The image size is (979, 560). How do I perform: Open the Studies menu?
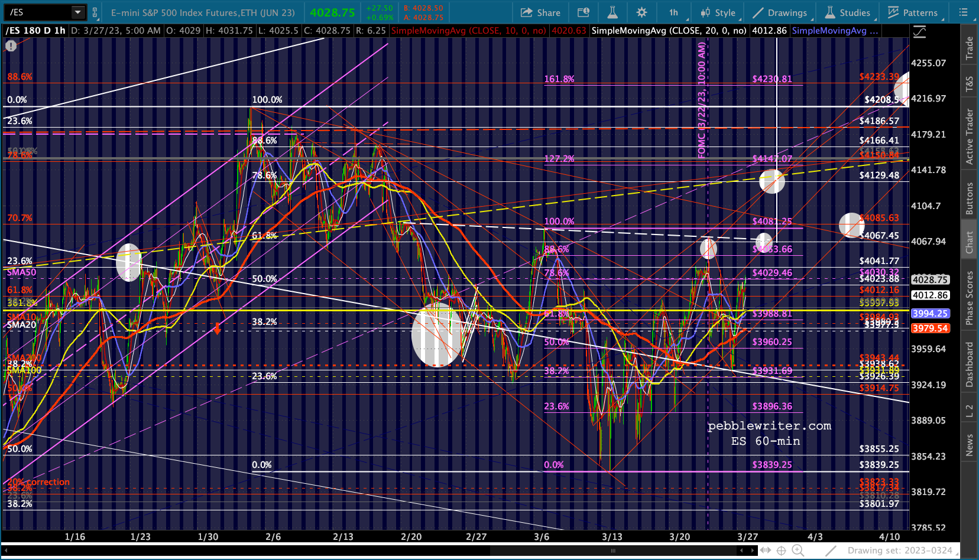(848, 12)
